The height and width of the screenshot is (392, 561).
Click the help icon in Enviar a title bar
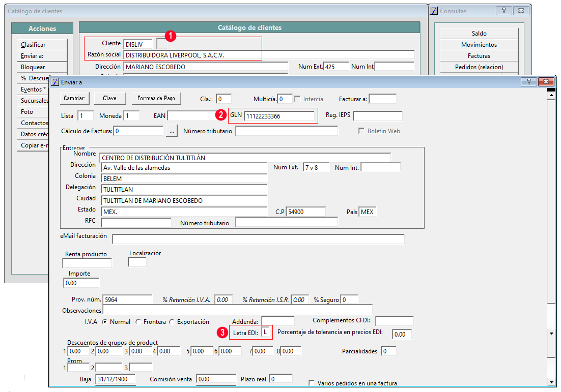(x=528, y=82)
